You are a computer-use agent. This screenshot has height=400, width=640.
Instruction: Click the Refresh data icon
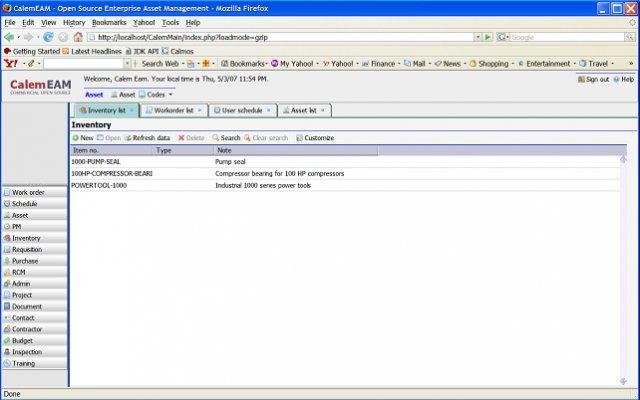128,138
